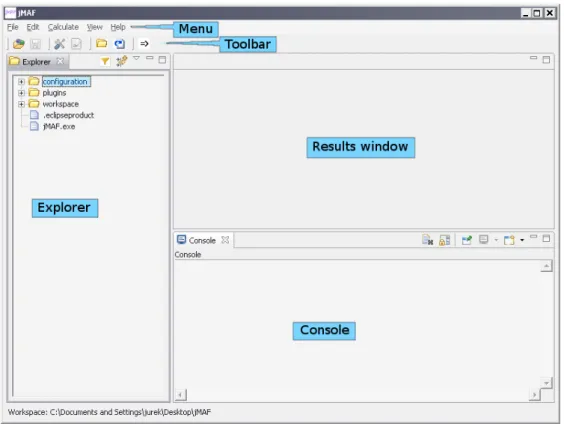Viewport: 564px width, 424px height.
Task: Click the display selected console monitor icon
Action: (x=484, y=240)
